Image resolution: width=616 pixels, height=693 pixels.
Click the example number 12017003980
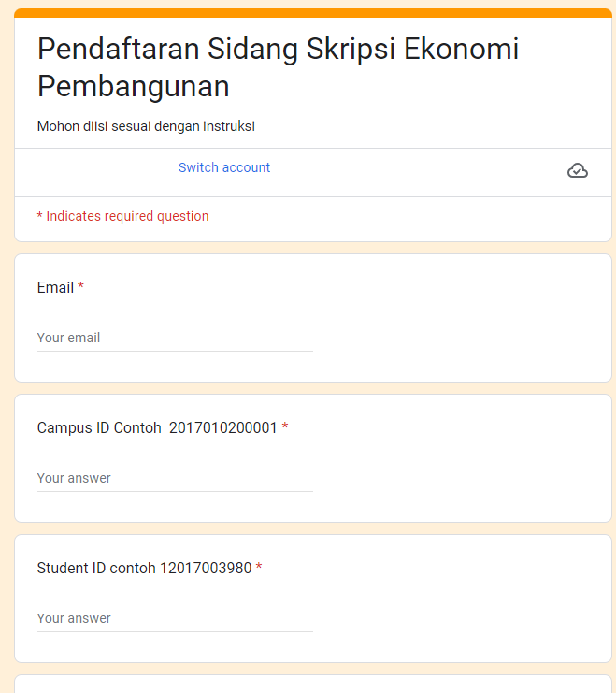coord(206,569)
